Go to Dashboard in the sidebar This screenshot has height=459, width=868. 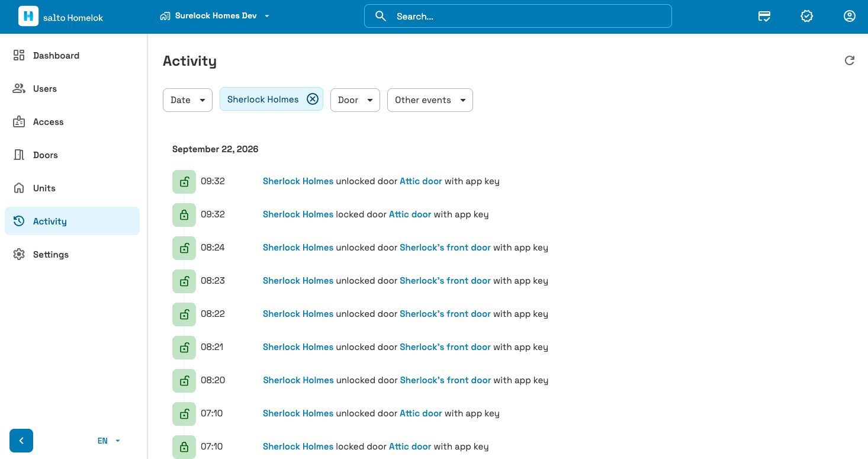coord(72,56)
